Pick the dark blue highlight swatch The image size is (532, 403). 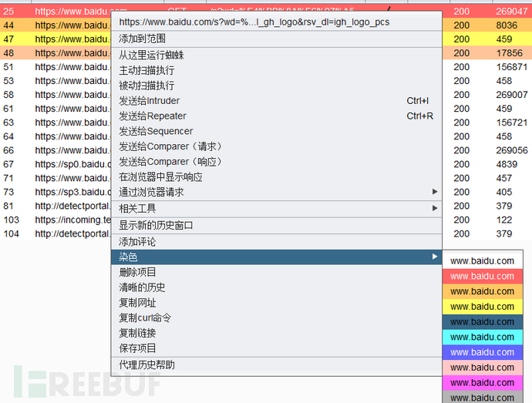pos(483,322)
